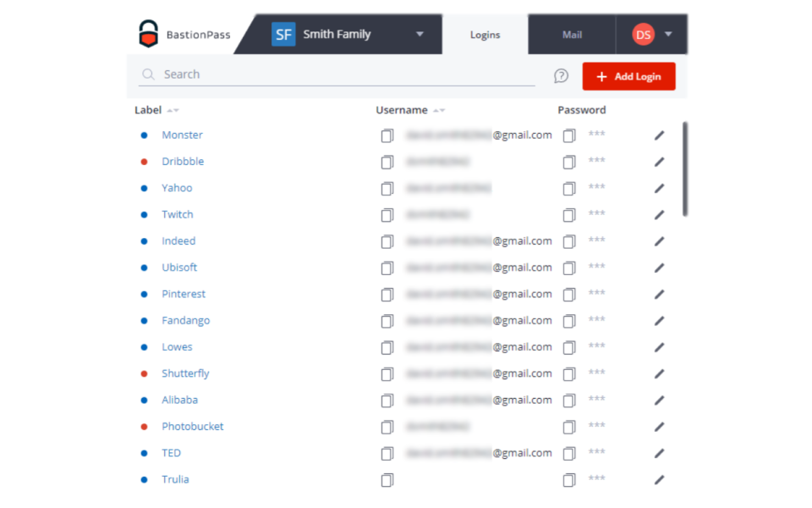Open the Photobucket login link
The height and width of the screenshot is (508, 812).
tap(193, 426)
